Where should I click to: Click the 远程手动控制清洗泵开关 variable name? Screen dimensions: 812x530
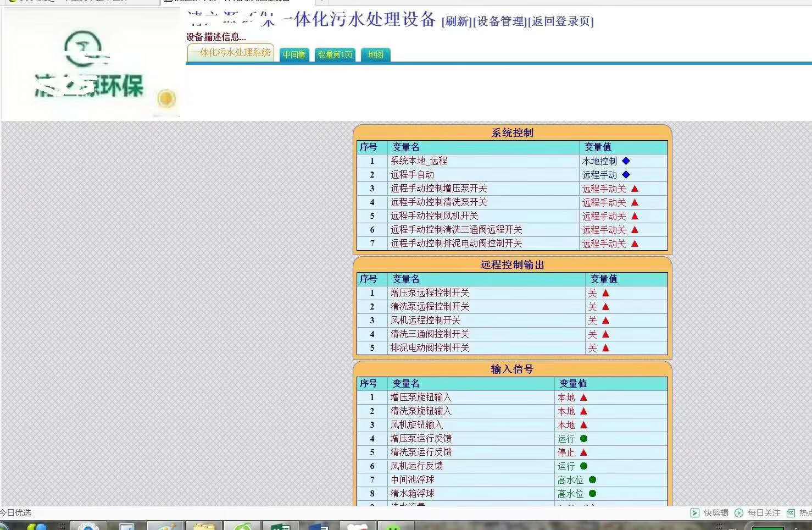point(439,202)
